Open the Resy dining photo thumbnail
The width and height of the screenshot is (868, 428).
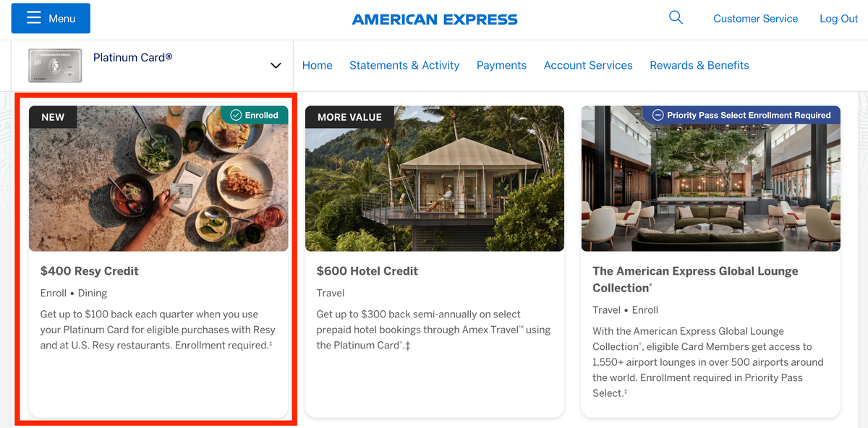[158, 188]
